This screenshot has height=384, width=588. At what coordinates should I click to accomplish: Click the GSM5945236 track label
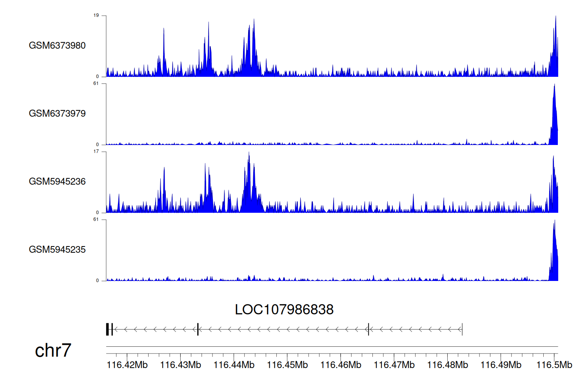(x=57, y=181)
